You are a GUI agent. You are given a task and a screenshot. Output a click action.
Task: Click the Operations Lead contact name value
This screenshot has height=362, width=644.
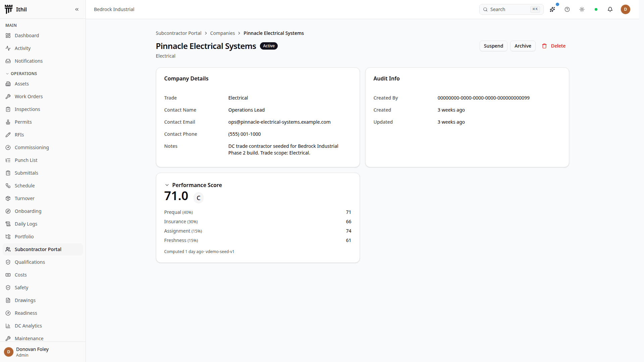tap(247, 110)
